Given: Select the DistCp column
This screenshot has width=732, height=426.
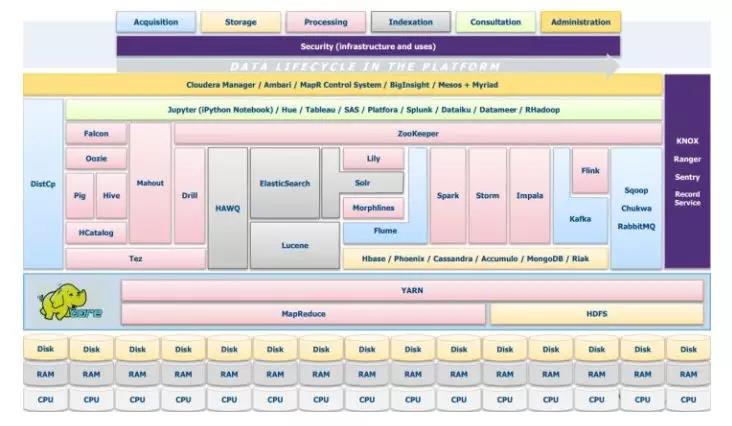Looking at the screenshot, I should pos(44,184).
